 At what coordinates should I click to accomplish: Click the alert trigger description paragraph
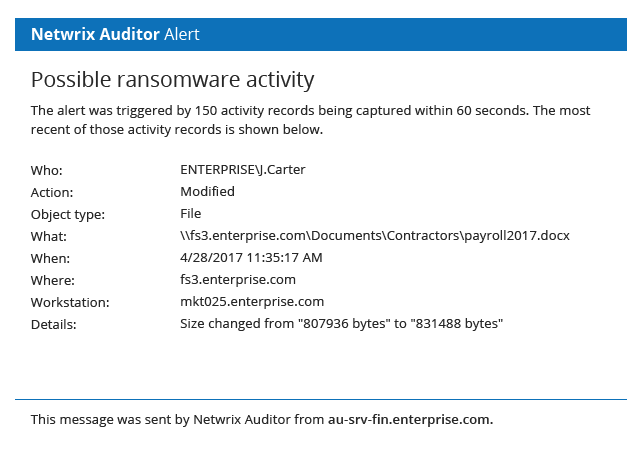pyautogui.click(x=310, y=119)
